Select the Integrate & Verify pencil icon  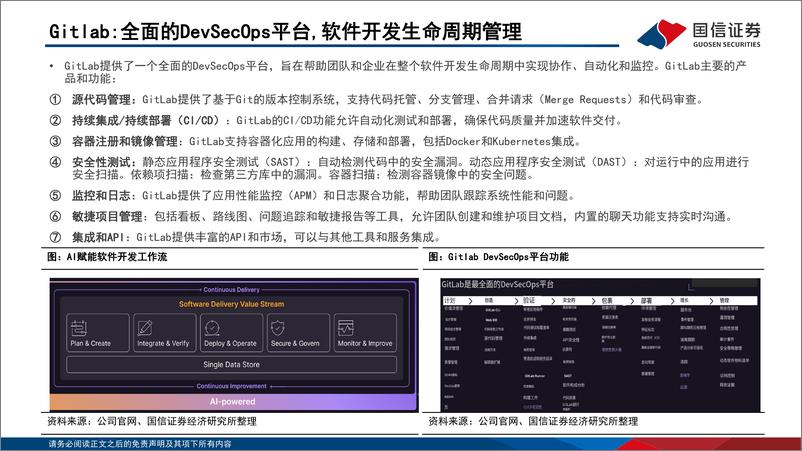[145, 328]
